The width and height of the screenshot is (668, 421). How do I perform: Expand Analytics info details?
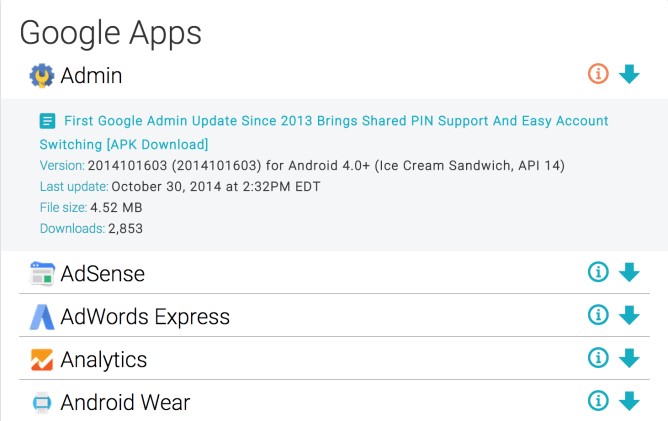(598, 358)
